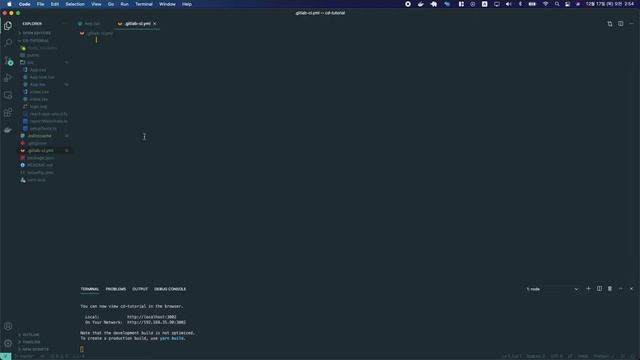640x360 pixels.
Task: Open macOS Spotlight search
Action: click(557, 4)
